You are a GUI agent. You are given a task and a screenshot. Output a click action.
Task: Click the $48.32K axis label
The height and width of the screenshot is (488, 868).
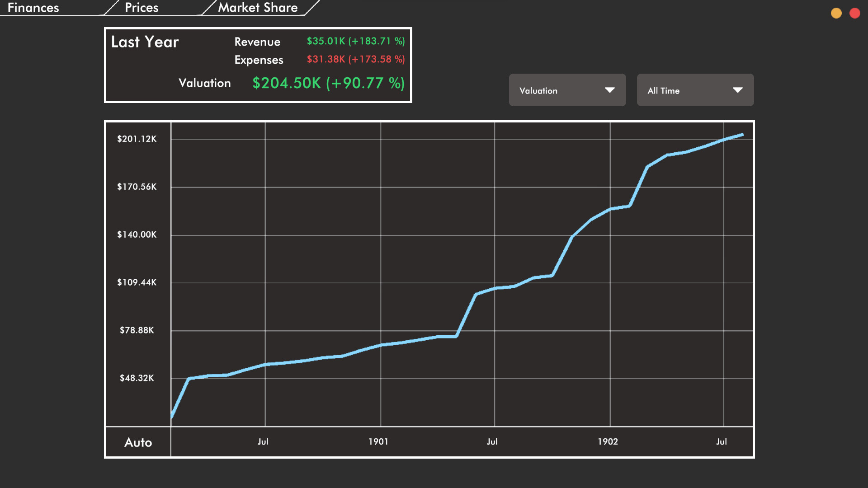point(137,378)
